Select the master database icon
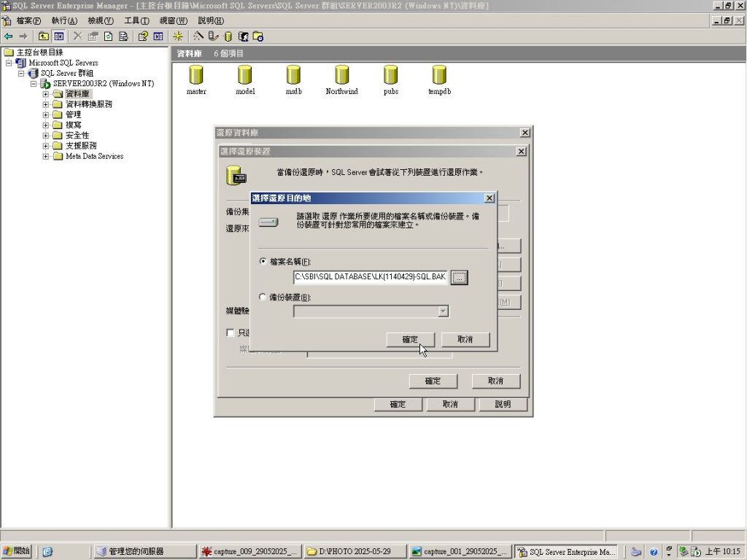The height and width of the screenshot is (560, 747). [x=196, y=75]
